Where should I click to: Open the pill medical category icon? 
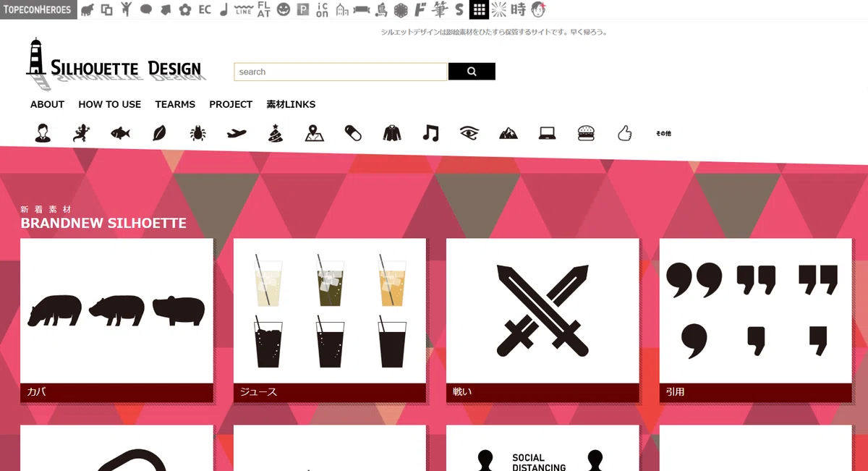[353, 133]
